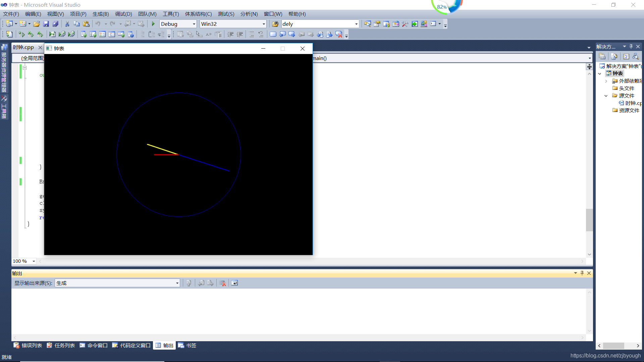
Task: Open the 调试(D) menu
Action: (x=123, y=14)
